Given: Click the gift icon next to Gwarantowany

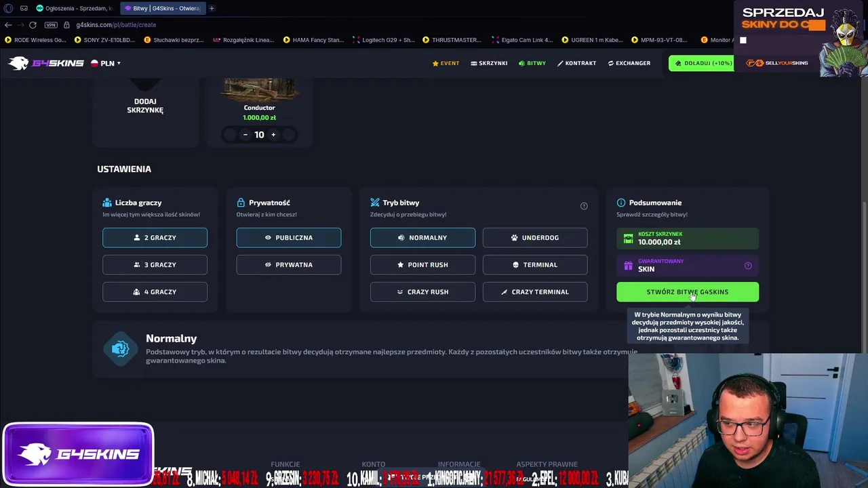Looking at the screenshot, I should 628,266.
